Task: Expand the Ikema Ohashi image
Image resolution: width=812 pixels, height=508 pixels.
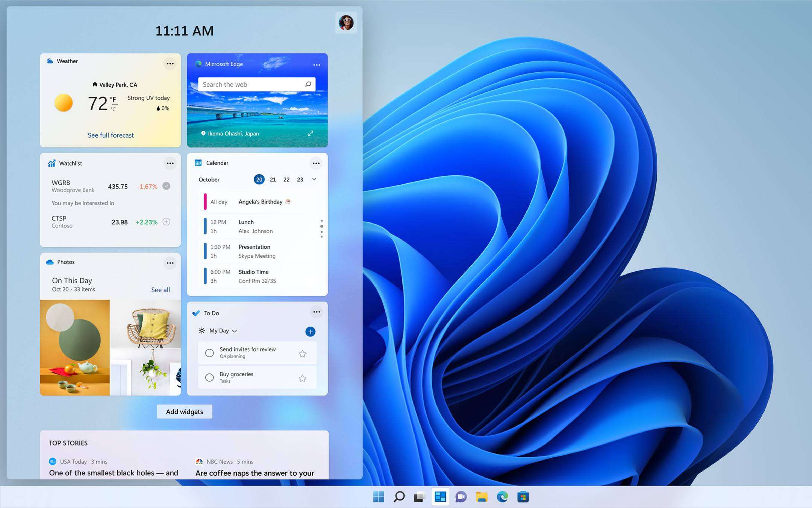Action: tap(310, 133)
